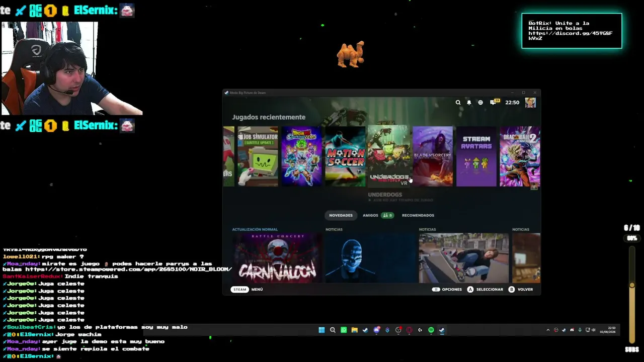Viewport: 644px width, 362px height.
Task: Open Logitech G Hub from the taskbar
Action: tap(420, 330)
